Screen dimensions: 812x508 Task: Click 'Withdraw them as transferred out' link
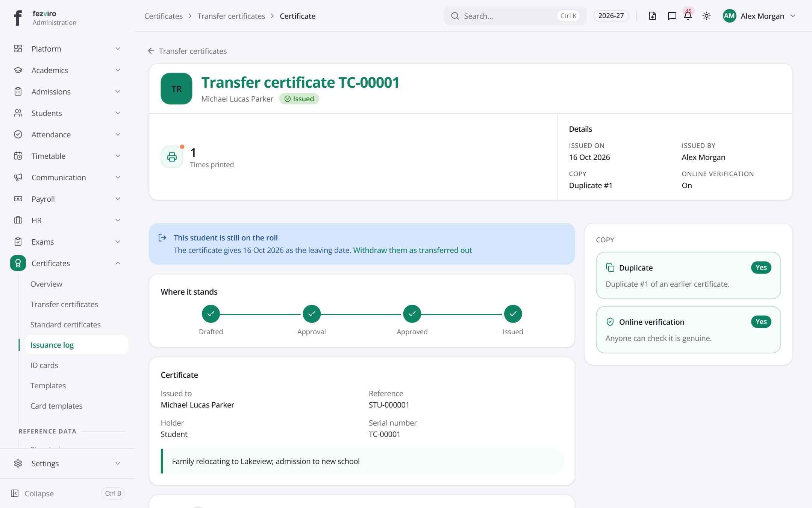point(412,250)
